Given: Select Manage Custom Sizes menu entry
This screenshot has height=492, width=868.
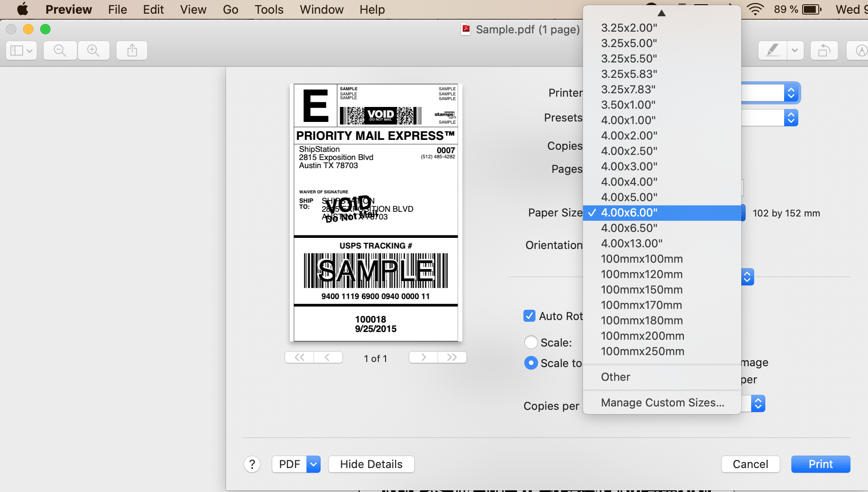Looking at the screenshot, I should click(662, 403).
